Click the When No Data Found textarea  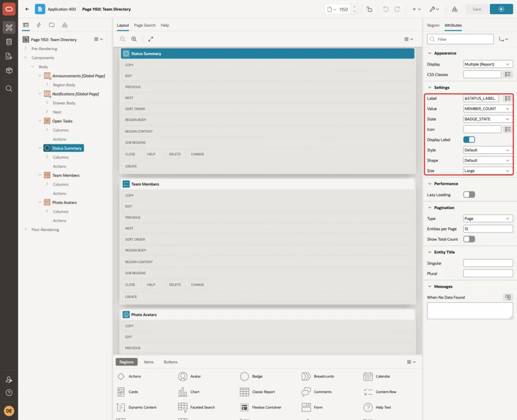coord(470,310)
